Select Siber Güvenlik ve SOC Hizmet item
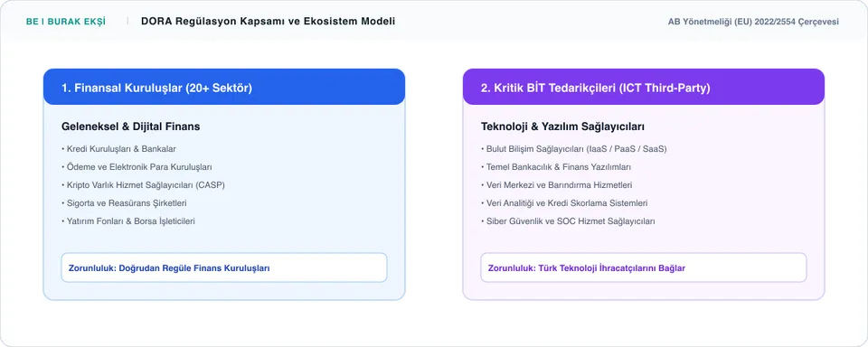The image size is (868, 347). 568,220
